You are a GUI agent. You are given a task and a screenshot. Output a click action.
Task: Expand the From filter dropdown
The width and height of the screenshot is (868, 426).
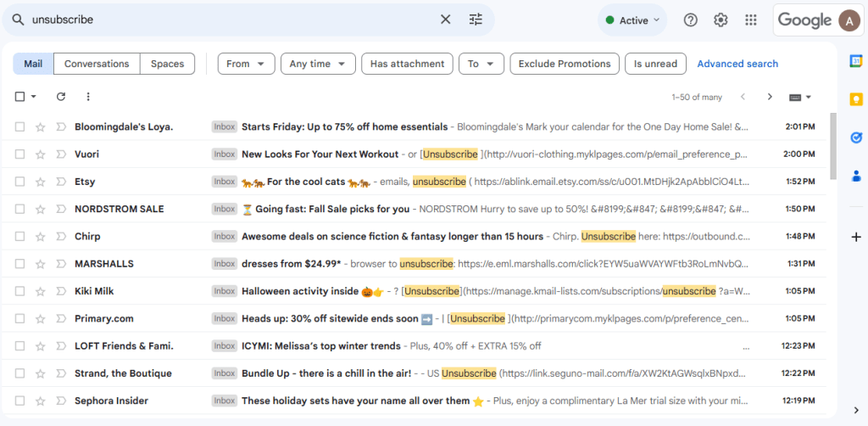point(246,64)
